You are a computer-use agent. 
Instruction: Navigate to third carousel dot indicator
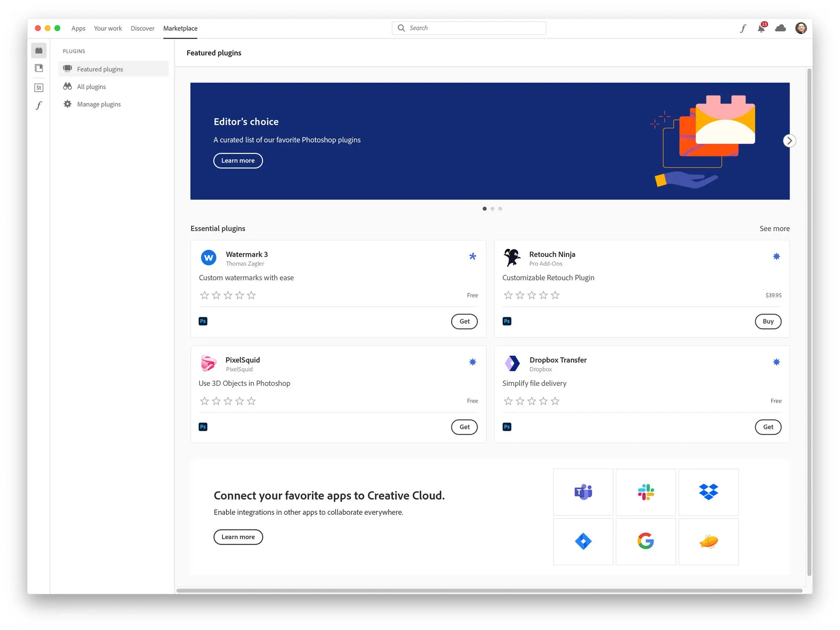click(501, 208)
